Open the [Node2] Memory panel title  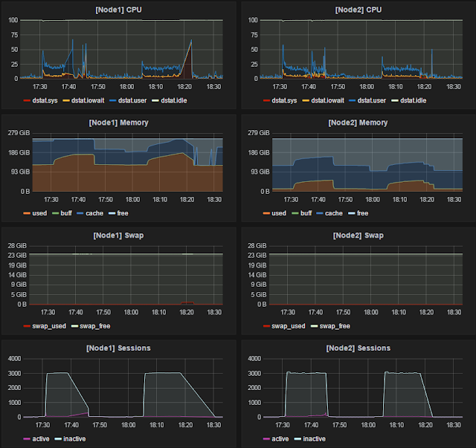[358, 123]
